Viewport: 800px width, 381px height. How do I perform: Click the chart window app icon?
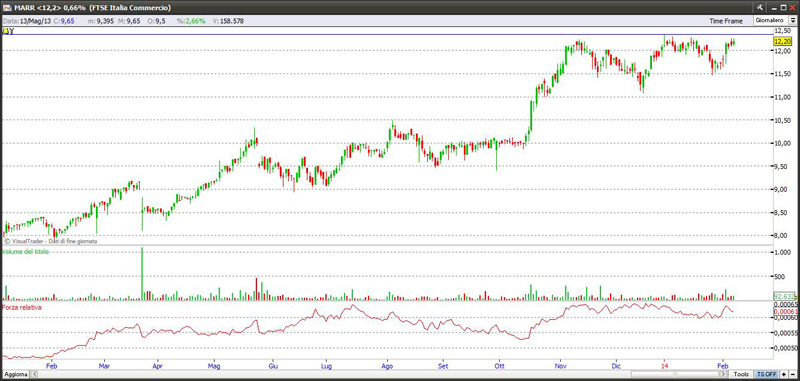7,7
